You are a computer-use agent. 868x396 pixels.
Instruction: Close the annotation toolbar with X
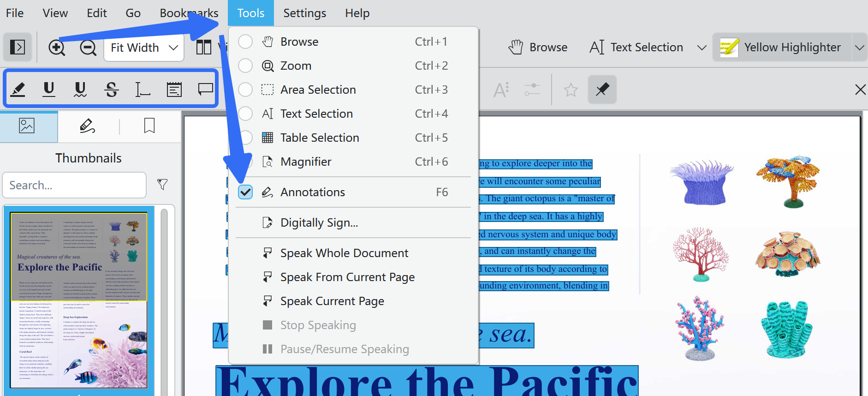pos(860,90)
